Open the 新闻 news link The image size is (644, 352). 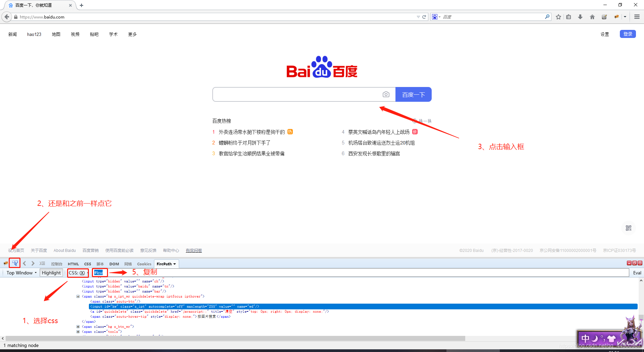[x=12, y=34]
